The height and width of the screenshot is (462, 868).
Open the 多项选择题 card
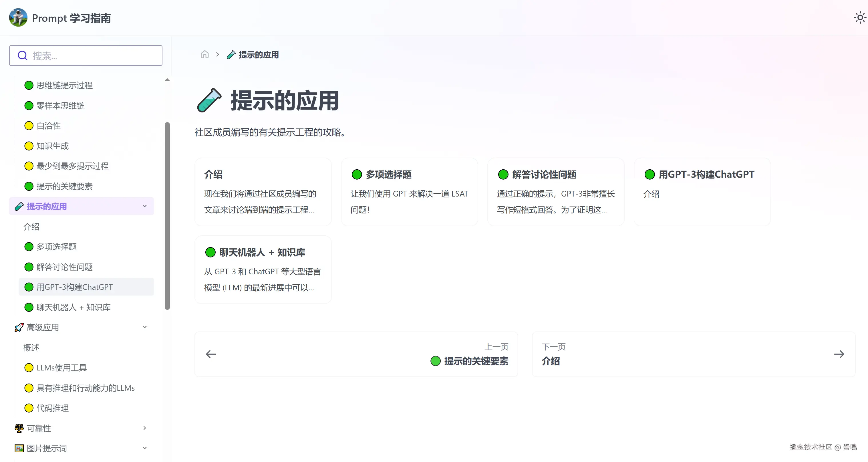tap(409, 192)
